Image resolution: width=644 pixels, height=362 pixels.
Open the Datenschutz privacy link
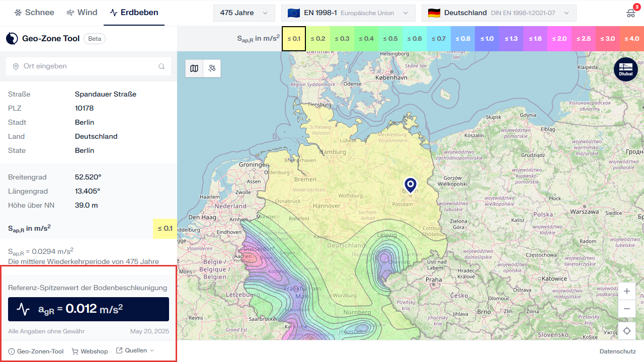coord(617,351)
